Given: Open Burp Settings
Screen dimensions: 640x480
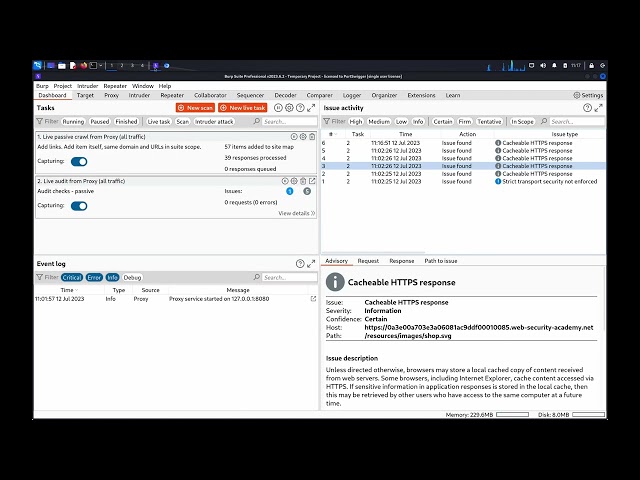Looking at the screenshot, I should point(588,95).
